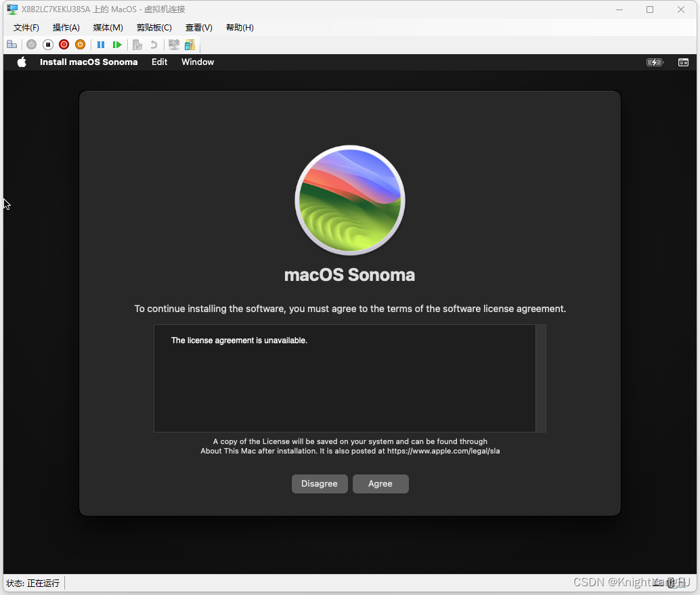The image size is (700, 595).
Task: Open the 文件(F) menu
Action: (x=26, y=28)
